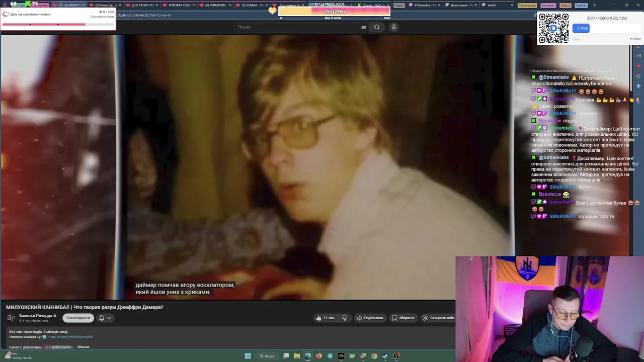644x362 pixels.
Task: Open Marketplace bookmark
Action: 527,5
